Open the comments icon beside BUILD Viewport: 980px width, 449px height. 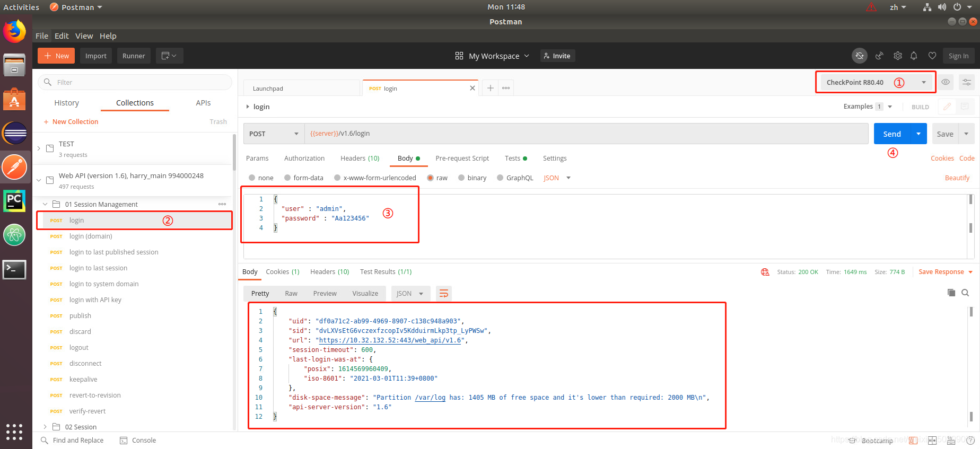coord(965,107)
